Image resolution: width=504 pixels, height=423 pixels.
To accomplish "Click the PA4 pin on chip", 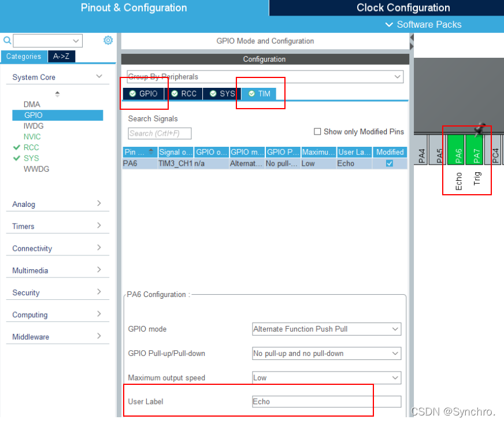I will click(x=420, y=150).
